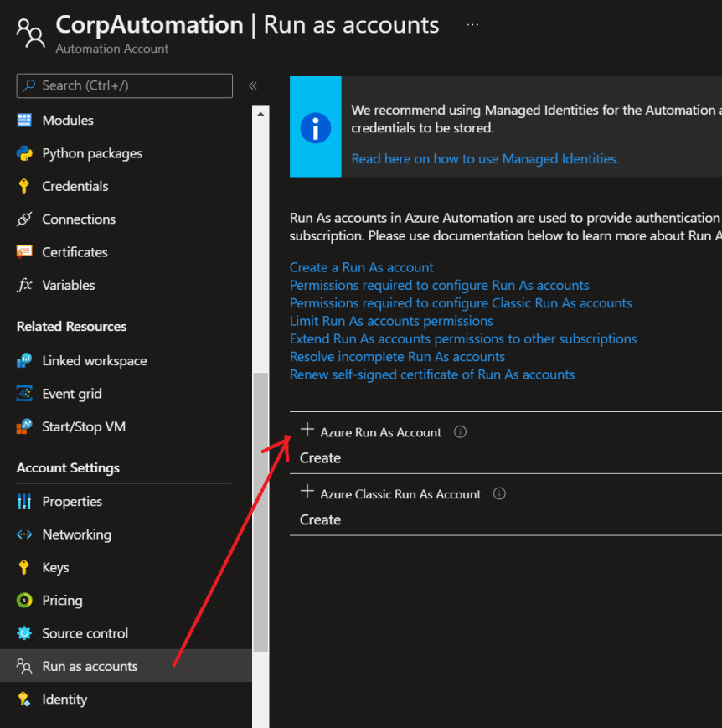Click the Azure Run As Account label
722x728 pixels.
point(381,432)
